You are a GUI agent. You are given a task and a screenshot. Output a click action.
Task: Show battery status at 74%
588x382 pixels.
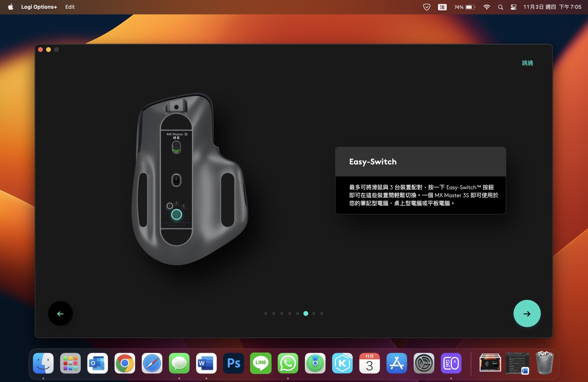(465, 7)
